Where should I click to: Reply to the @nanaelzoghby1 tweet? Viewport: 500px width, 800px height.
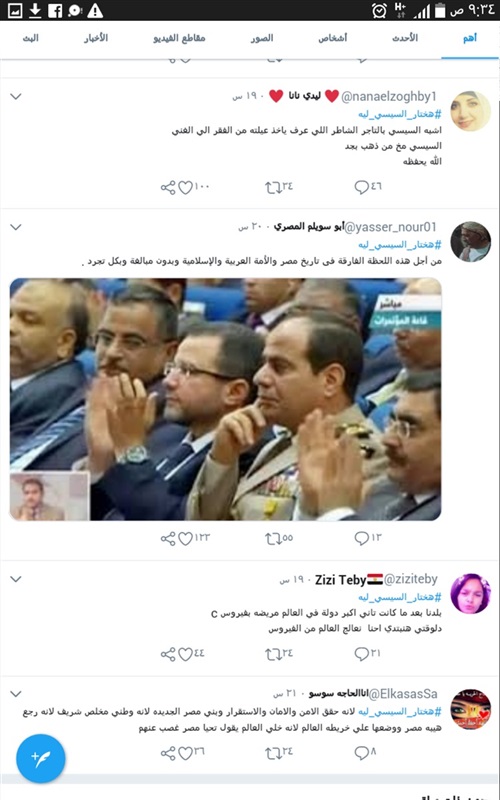tap(361, 187)
